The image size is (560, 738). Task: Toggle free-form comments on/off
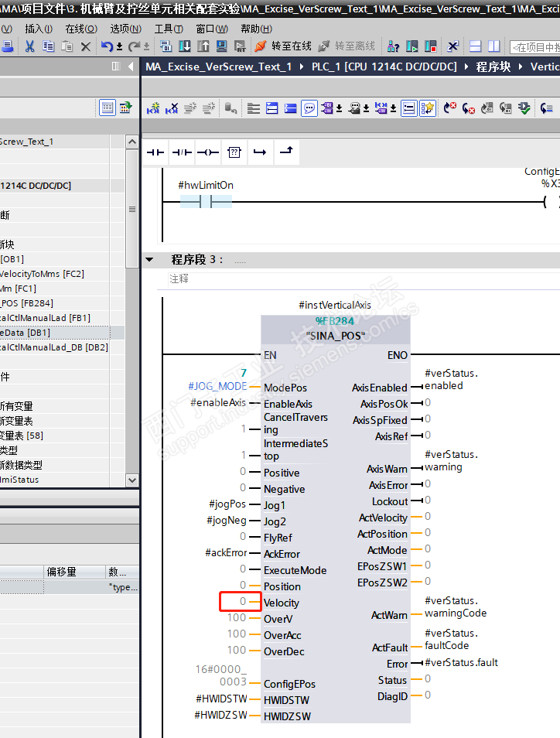tap(309, 108)
